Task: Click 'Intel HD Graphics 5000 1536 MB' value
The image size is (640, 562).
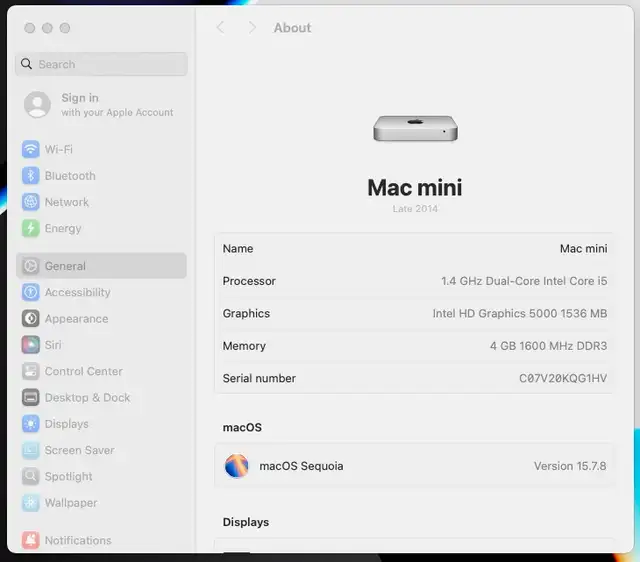Action: [x=520, y=313]
